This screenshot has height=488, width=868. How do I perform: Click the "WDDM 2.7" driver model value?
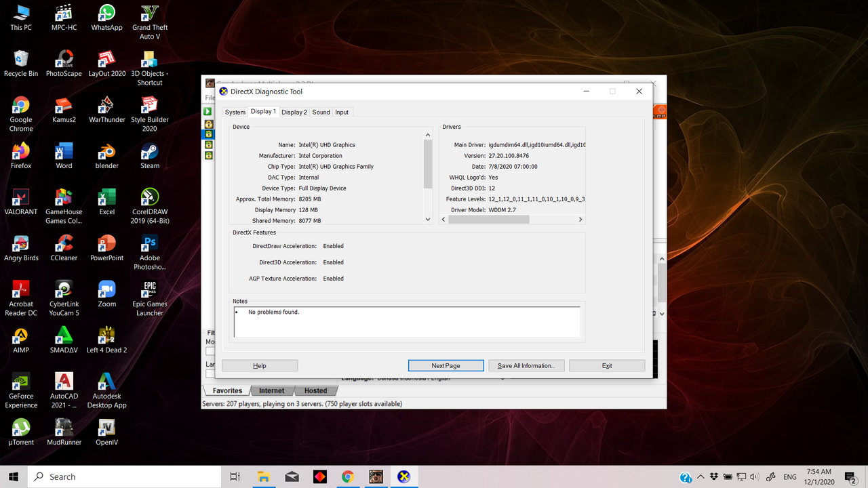click(502, 210)
